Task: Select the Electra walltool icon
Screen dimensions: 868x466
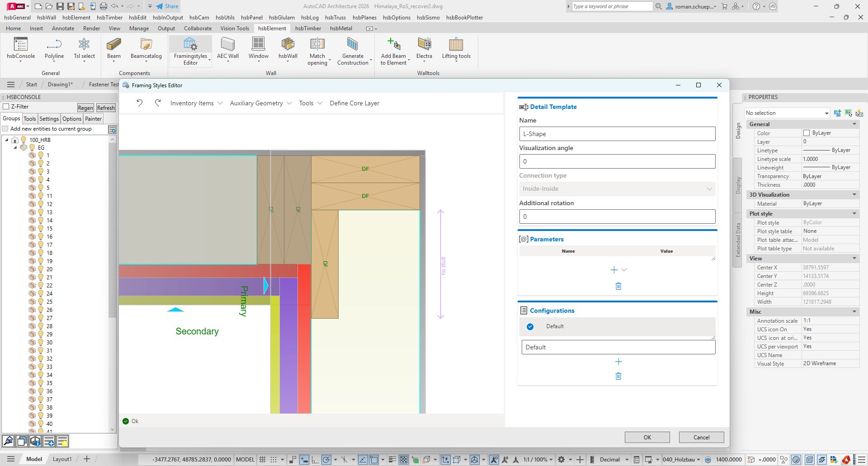Action: click(424, 45)
